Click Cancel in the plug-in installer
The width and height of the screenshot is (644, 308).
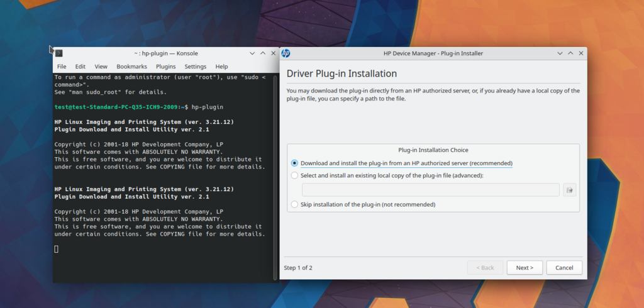pos(564,268)
